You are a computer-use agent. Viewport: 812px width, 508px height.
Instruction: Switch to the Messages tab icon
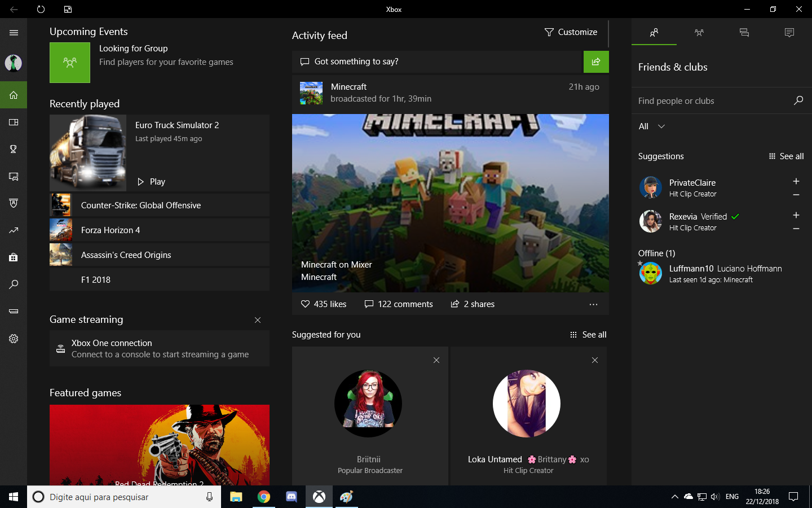[744, 33]
